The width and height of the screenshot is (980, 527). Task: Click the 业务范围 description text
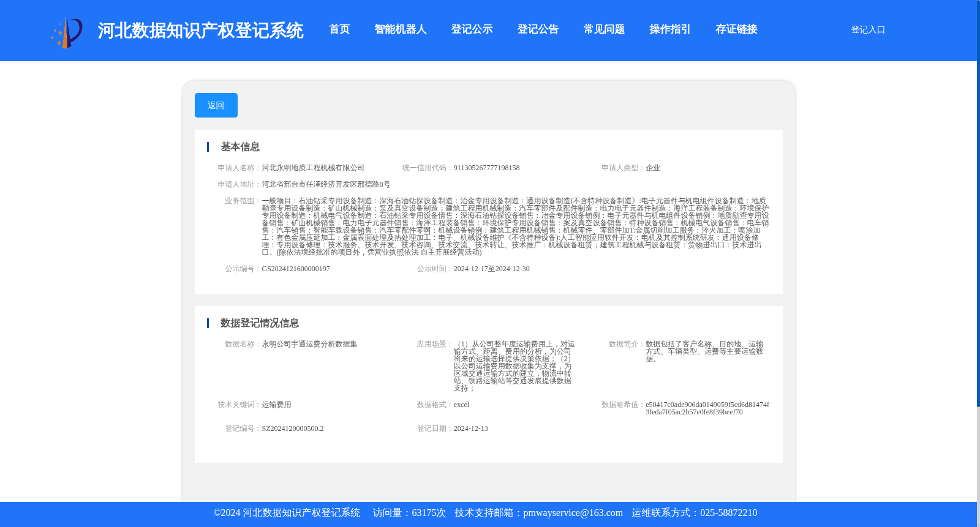515,226
